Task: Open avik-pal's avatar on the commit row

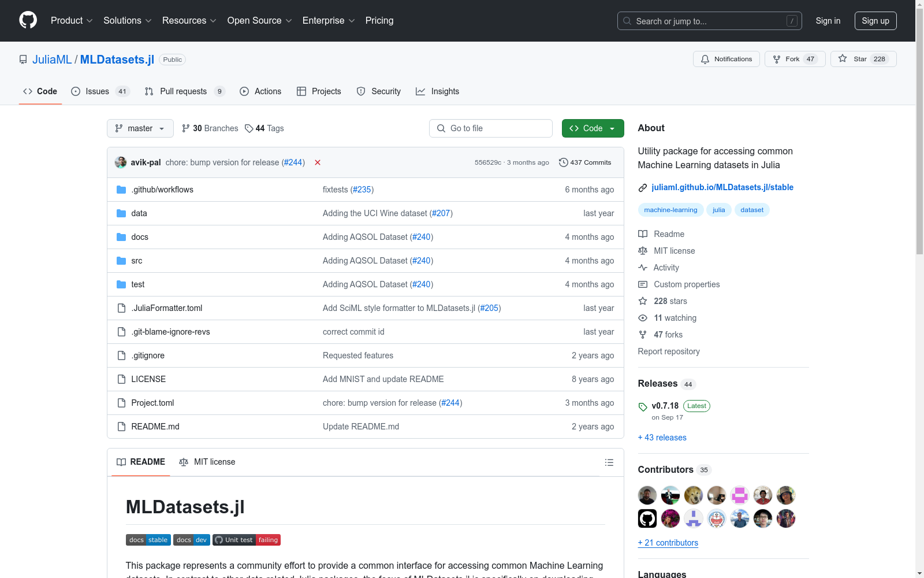Action: point(121,162)
